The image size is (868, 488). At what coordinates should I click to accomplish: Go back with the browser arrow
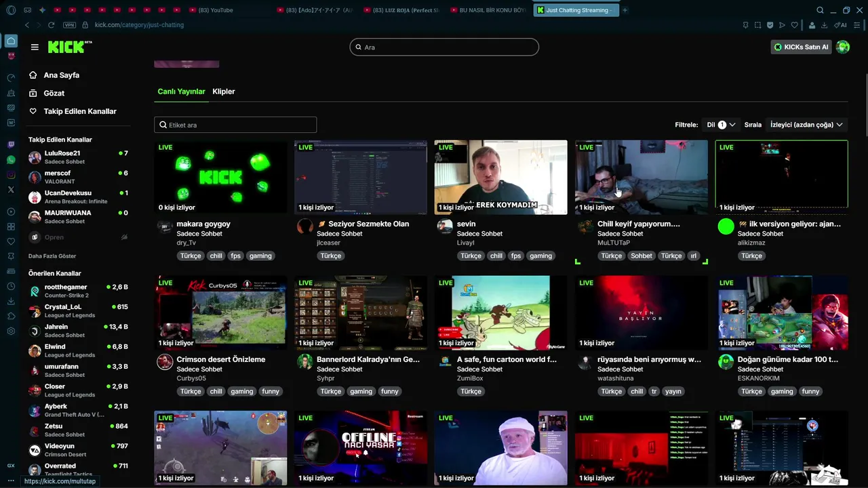pos(27,25)
